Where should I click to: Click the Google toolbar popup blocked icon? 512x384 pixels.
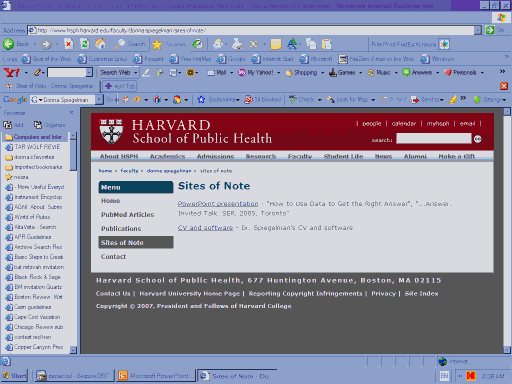pyautogui.click(x=248, y=99)
